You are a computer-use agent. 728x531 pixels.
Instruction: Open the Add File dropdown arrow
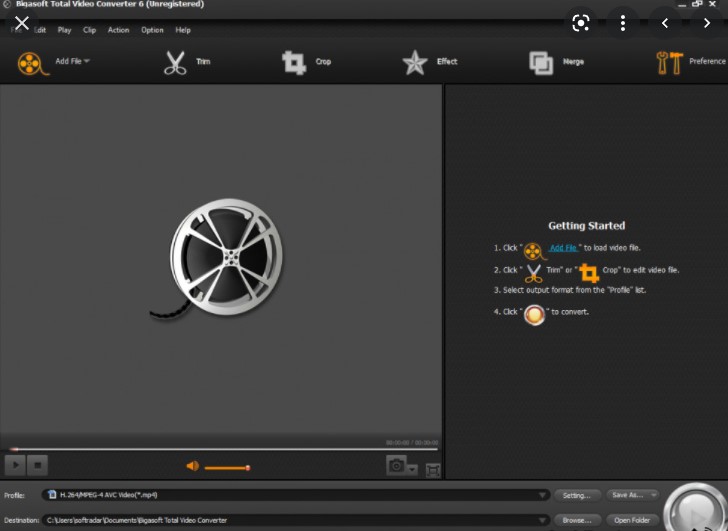(87, 61)
